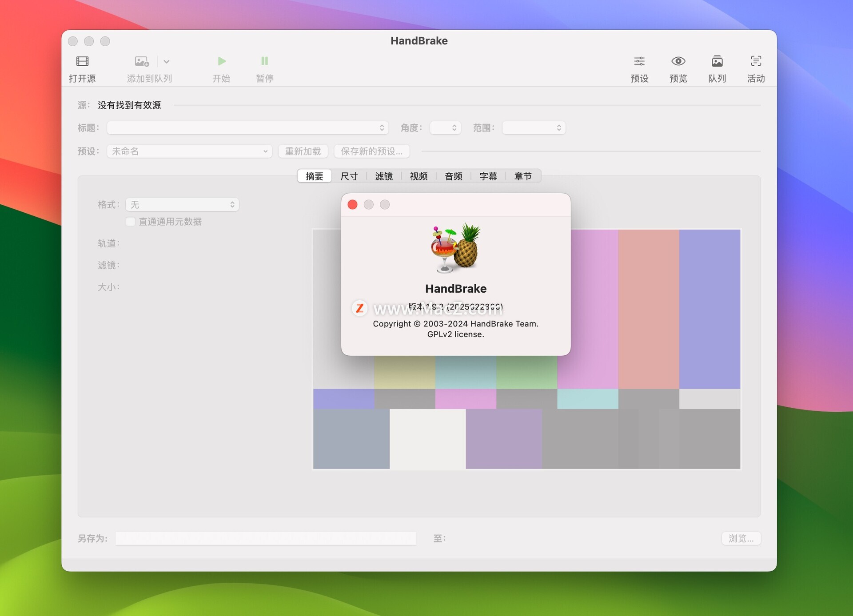Pause encoding with the pause icon
This screenshot has width=853, height=616.
(x=264, y=61)
